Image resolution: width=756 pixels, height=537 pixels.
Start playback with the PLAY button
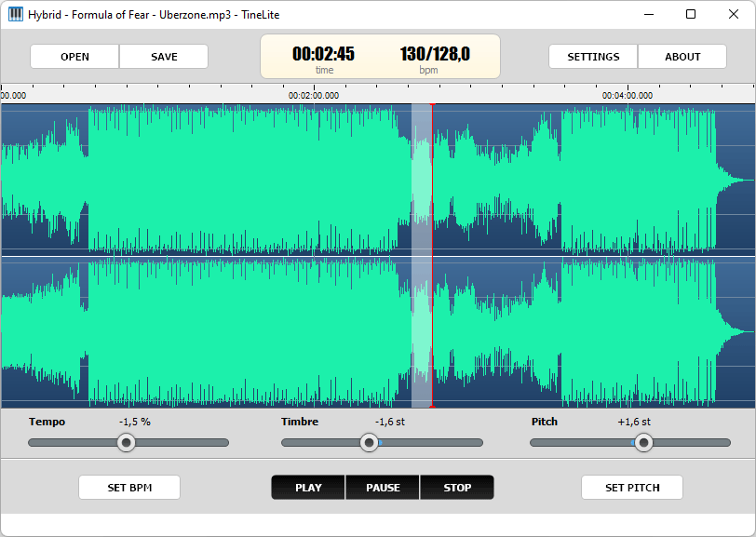[x=308, y=488]
